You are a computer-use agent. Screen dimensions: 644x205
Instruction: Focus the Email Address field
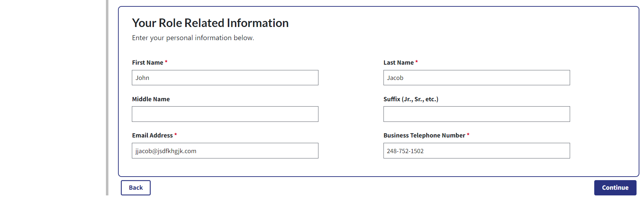[x=225, y=151]
